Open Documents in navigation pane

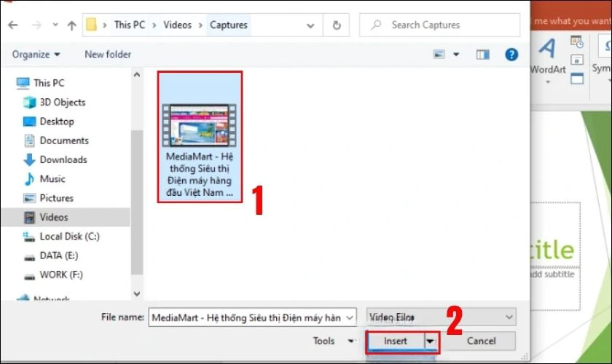pos(56,141)
